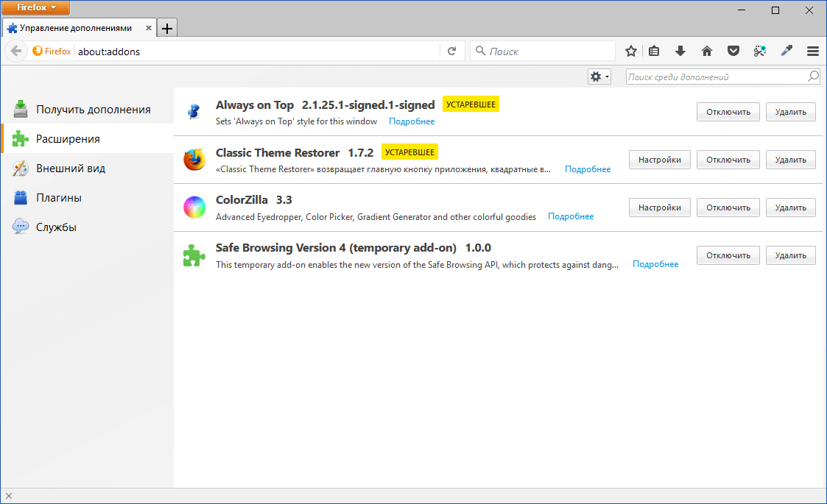Minimize the Firefox window

click(742, 10)
